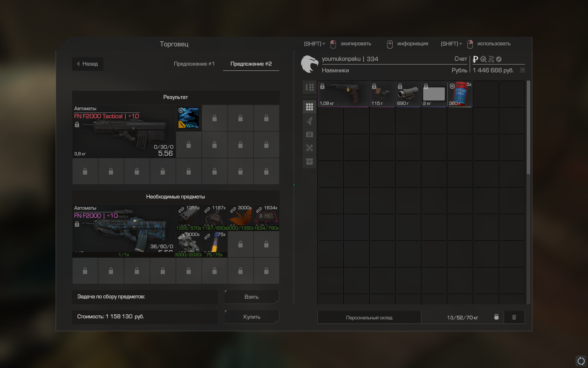
Task: Select the red dot sight weighing 115 г
Action: coord(382,94)
